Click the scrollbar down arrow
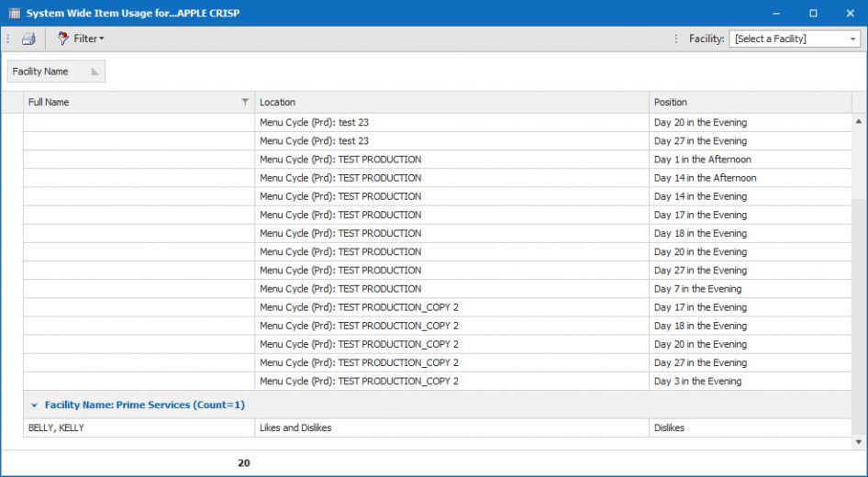The width and height of the screenshot is (868, 477). pos(859,442)
